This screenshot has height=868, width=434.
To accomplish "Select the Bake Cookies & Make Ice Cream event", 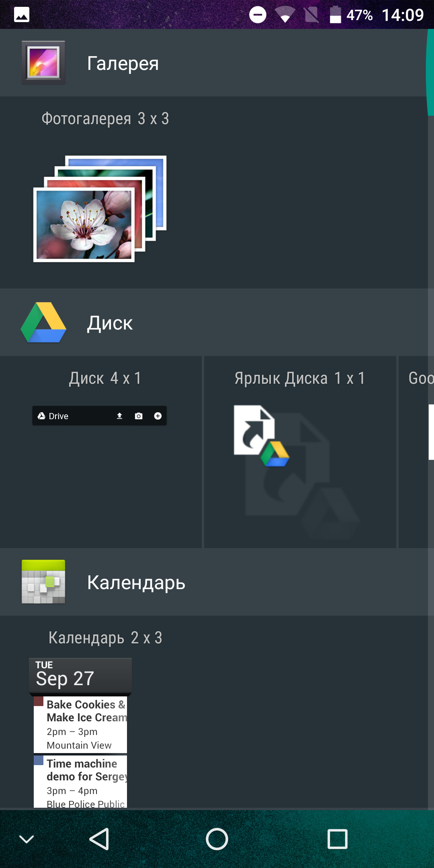I will 80,725.
